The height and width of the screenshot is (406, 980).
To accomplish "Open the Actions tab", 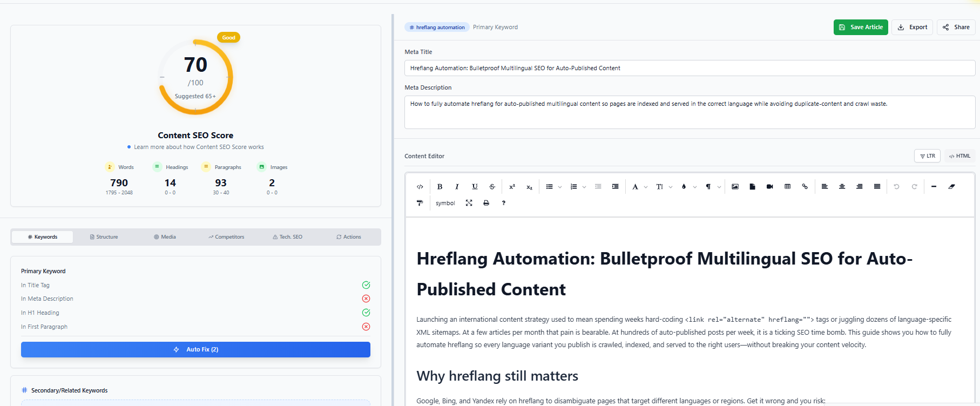I will pos(349,237).
